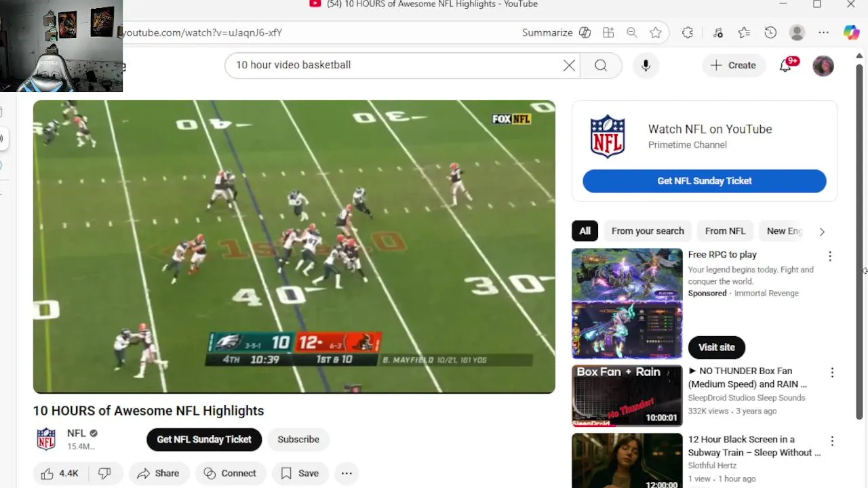This screenshot has width=868, height=488.
Task: Open the NFL channel name link
Action: click(x=76, y=433)
